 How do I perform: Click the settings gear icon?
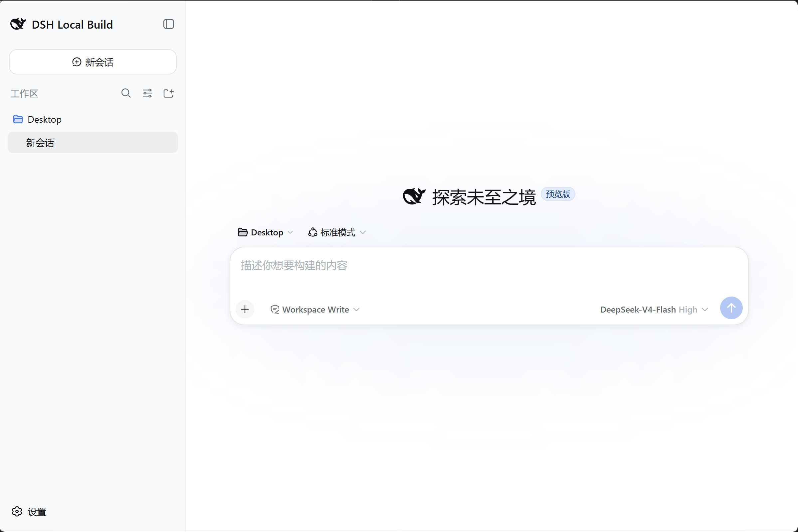[x=17, y=512]
